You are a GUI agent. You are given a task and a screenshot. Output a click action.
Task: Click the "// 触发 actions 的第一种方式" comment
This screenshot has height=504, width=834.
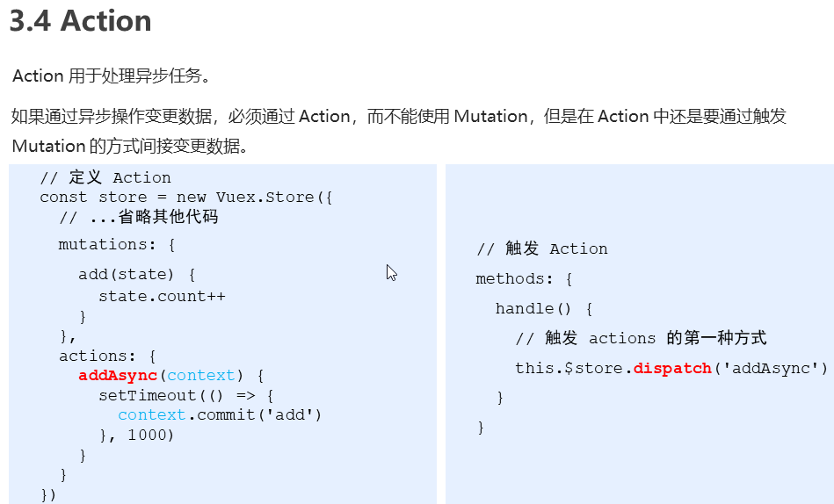(641, 339)
